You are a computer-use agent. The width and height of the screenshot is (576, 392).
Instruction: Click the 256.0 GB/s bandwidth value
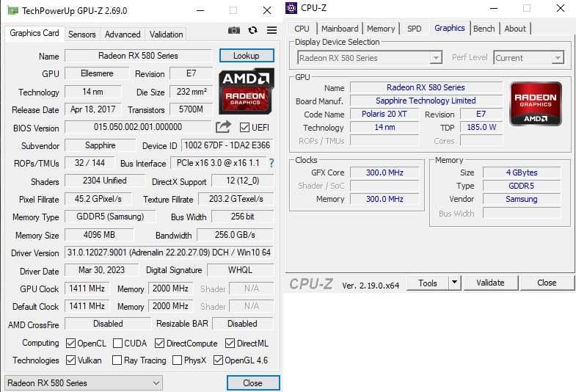click(x=235, y=234)
